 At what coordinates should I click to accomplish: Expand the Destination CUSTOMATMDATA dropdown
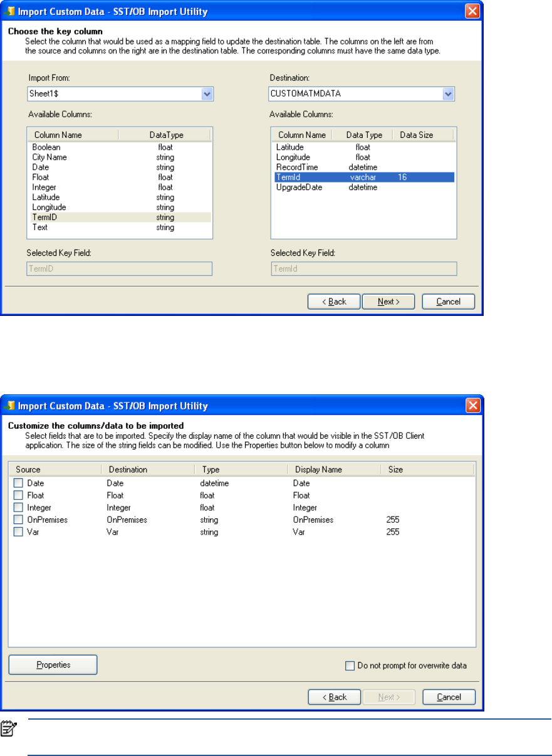pyautogui.click(x=447, y=94)
